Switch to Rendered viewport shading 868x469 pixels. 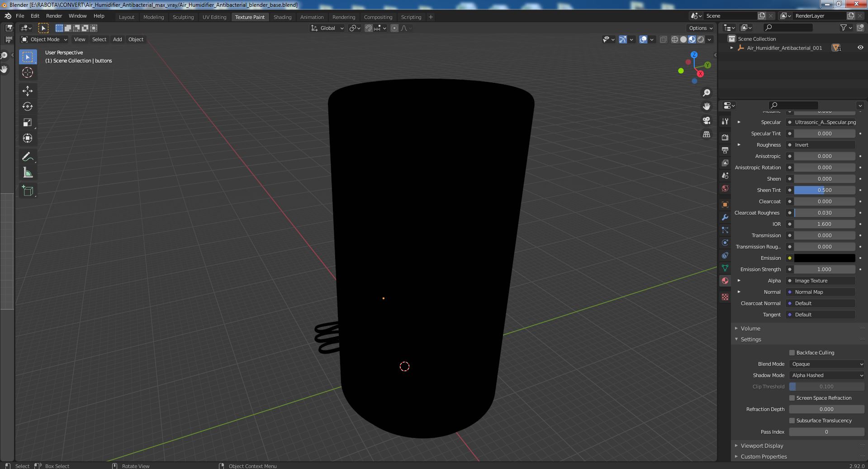pos(701,39)
